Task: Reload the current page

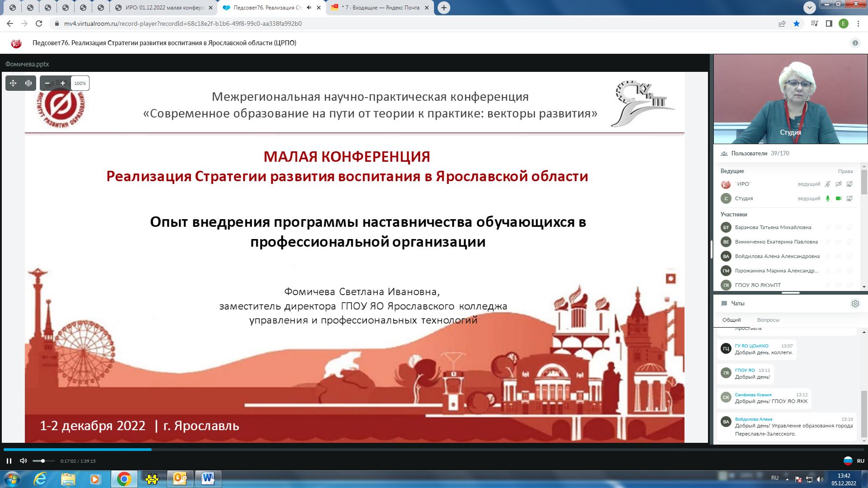Action: [39, 23]
